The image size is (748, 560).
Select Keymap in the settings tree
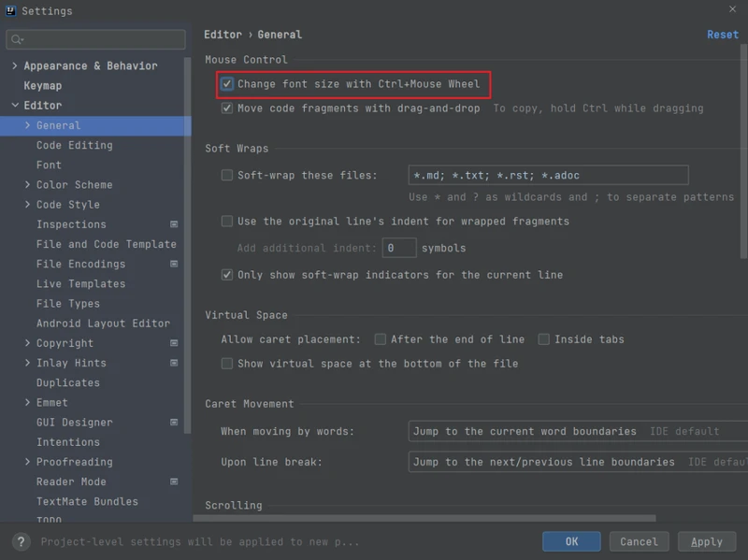click(43, 86)
